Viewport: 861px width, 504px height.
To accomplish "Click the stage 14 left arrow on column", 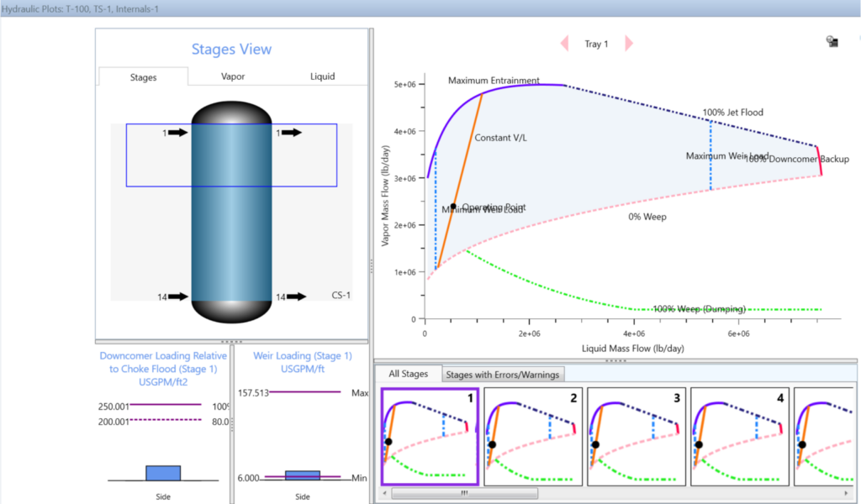I will coord(177,297).
